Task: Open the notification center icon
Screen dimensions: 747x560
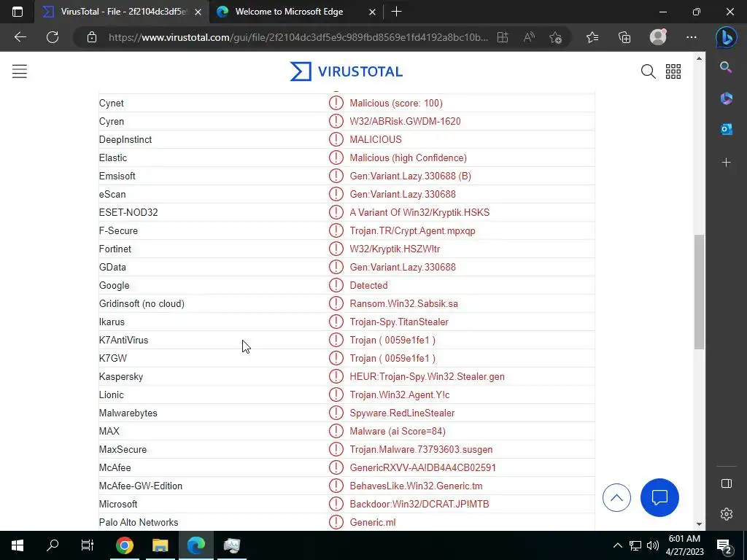Action: click(x=724, y=545)
